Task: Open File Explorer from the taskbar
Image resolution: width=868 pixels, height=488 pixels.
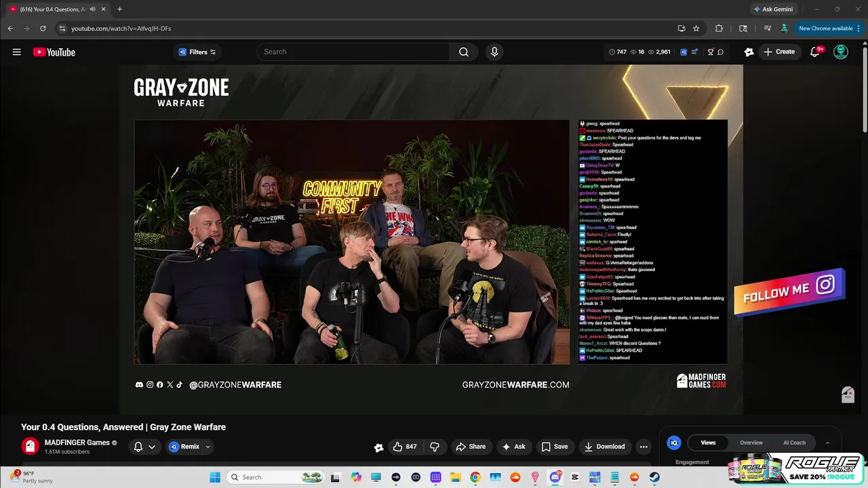Action: (x=455, y=477)
